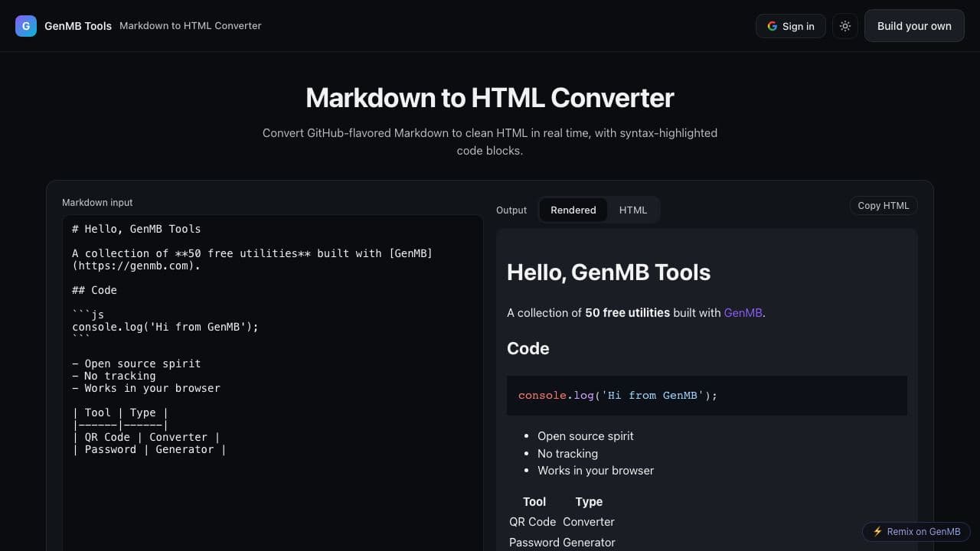Image resolution: width=980 pixels, height=551 pixels.
Task: Click the '| QR Code | Converter |' input line
Action: (146, 437)
